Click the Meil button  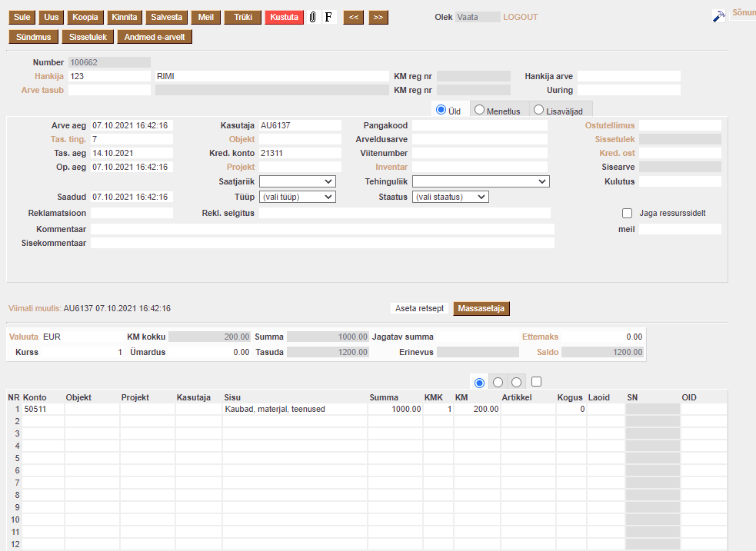[206, 18]
